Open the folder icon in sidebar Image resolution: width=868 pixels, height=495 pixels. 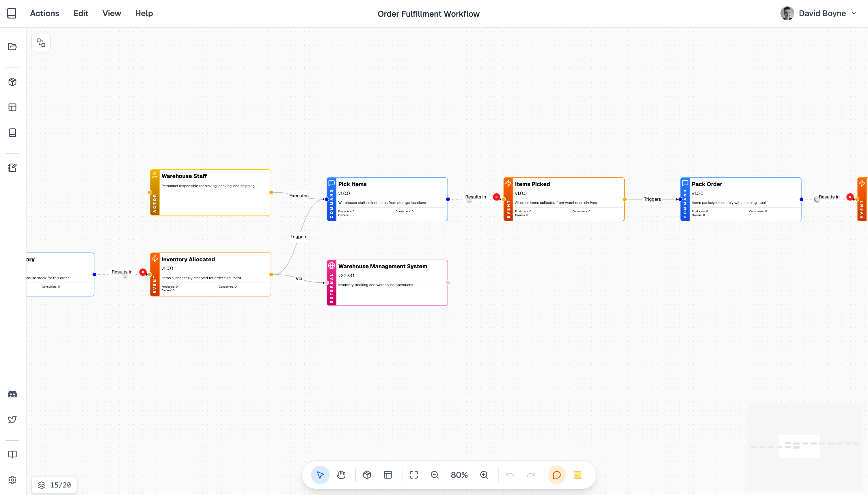pos(12,46)
